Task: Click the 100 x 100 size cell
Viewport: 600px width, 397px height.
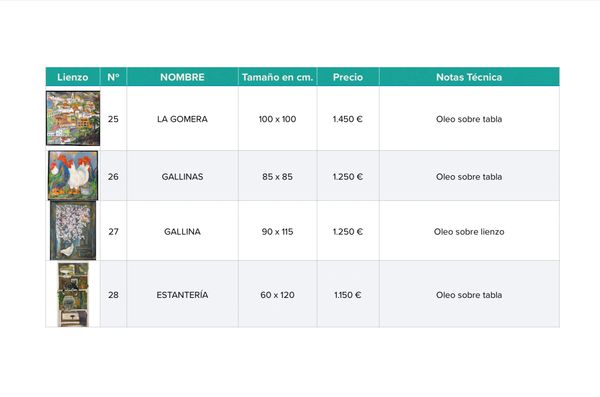Action: coord(277,119)
